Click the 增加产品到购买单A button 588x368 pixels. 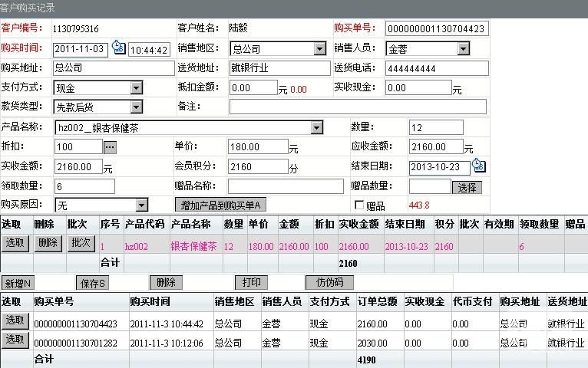point(220,205)
